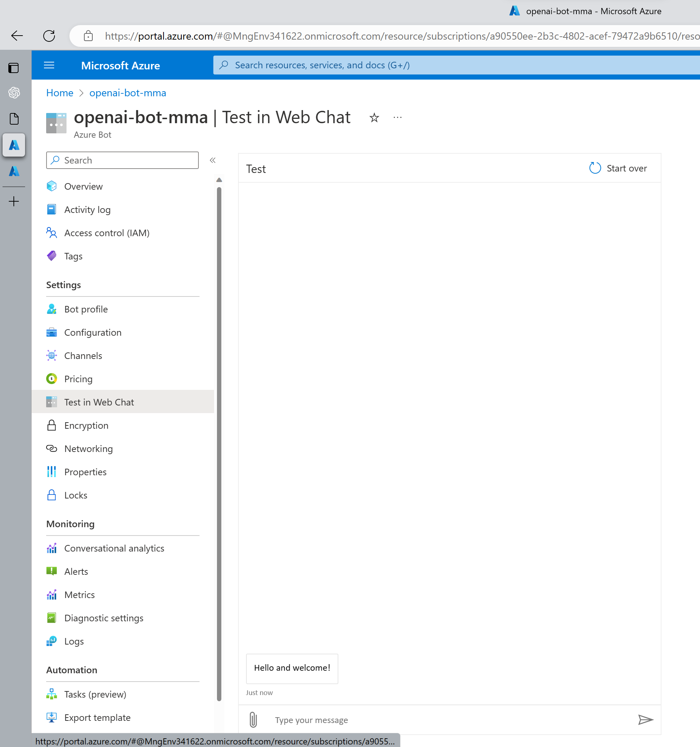Viewport: 700px width, 747px height.
Task: Click the attachment paperclip icon
Action: tap(253, 720)
